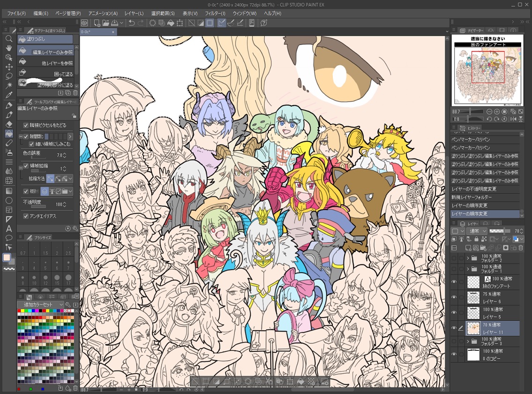
Task: Open the レイヤー(L) menu
Action: [135, 13]
